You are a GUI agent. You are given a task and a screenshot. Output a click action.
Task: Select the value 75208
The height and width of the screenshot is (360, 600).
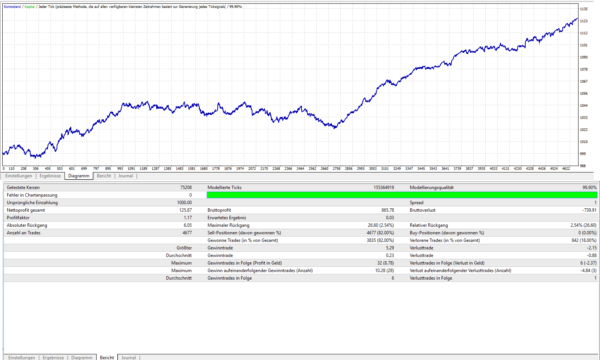click(186, 187)
